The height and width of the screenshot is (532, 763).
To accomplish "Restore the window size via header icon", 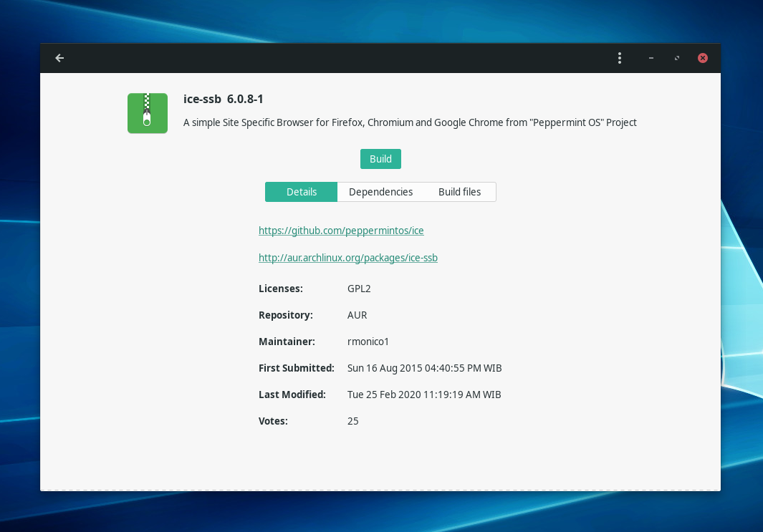I will [677, 58].
